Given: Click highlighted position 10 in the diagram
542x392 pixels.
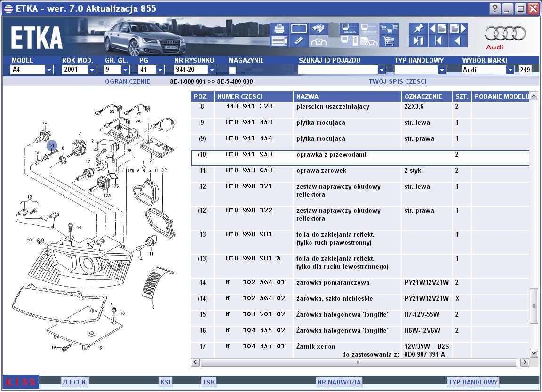Looking at the screenshot, I should (51, 145).
